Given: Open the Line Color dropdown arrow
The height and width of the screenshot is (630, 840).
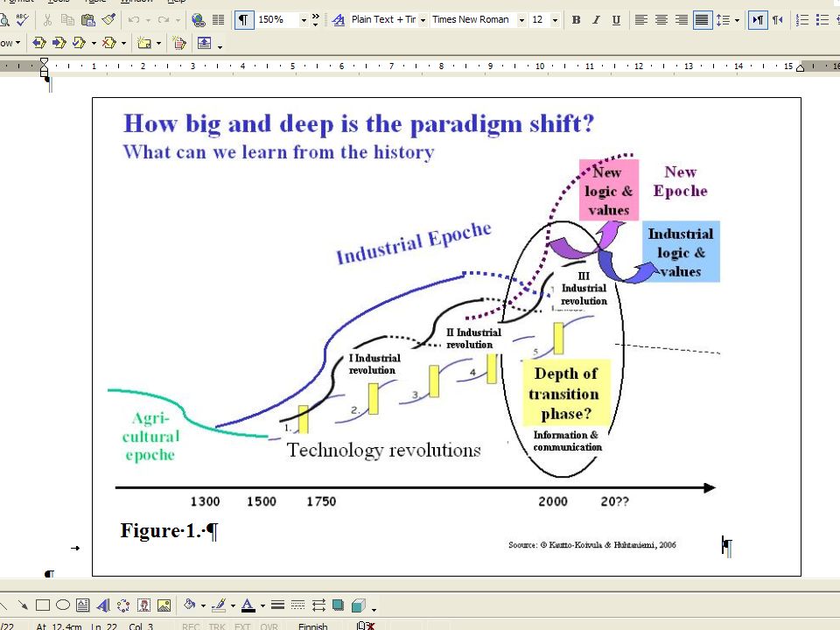Looking at the screenshot, I should (233, 605).
